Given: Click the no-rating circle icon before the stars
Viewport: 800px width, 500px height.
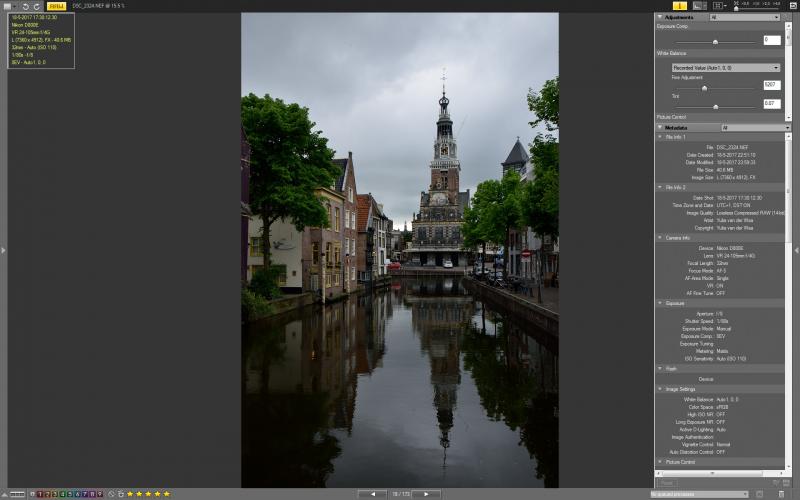Looking at the screenshot, I should tap(111, 494).
